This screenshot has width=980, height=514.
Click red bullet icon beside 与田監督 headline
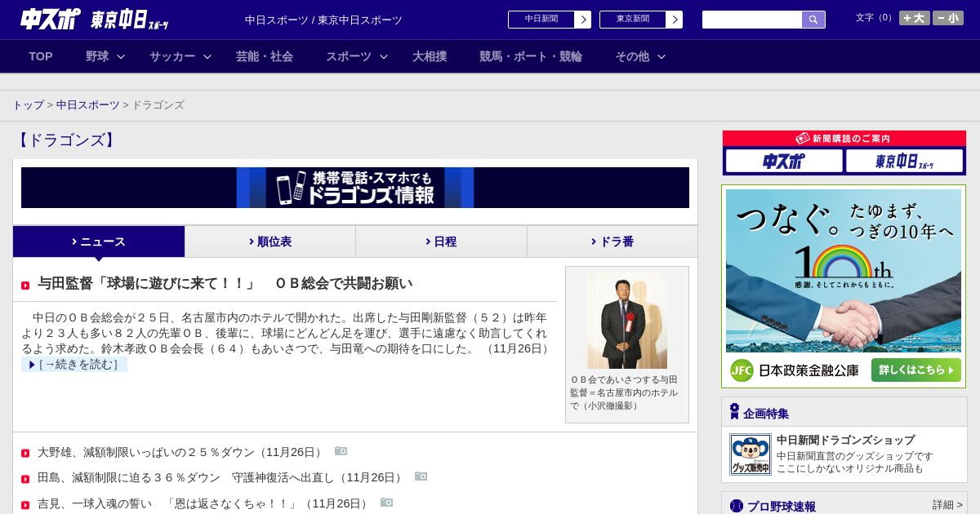click(25, 286)
